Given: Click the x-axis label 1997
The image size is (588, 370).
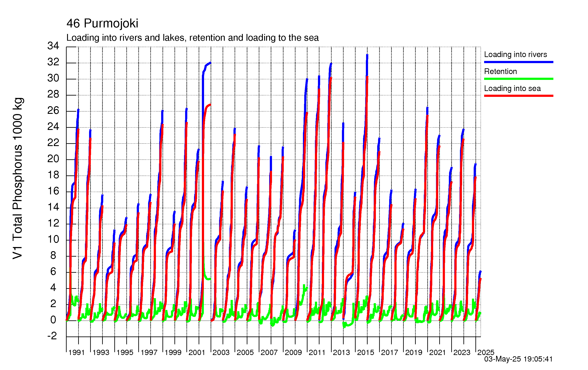Looking at the screenshot, I should coord(149,352).
